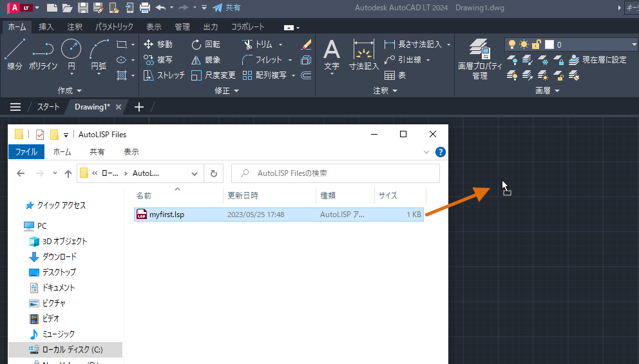The width and height of the screenshot is (639, 364).
Task: Click the AutoLISP Files search box
Action: (336, 173)
